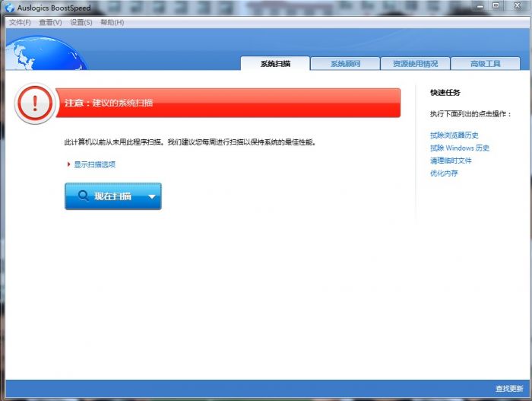Open the 文件(F) menu

tap(20, 22)
